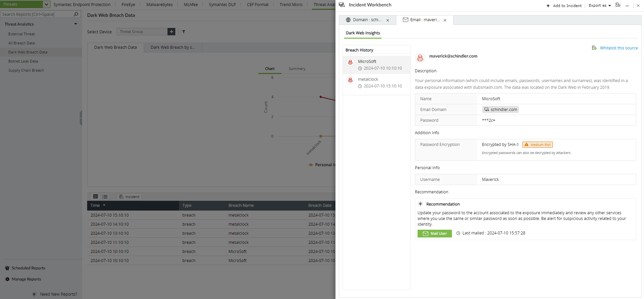Switch to the chart Summary tab
Screen dimensions: 644x299
point(297,69)
